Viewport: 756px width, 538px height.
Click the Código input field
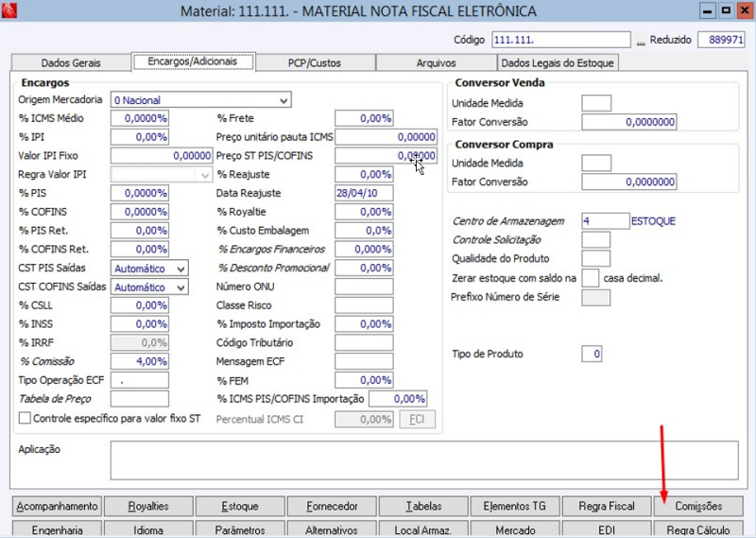(x=561, y=40)
